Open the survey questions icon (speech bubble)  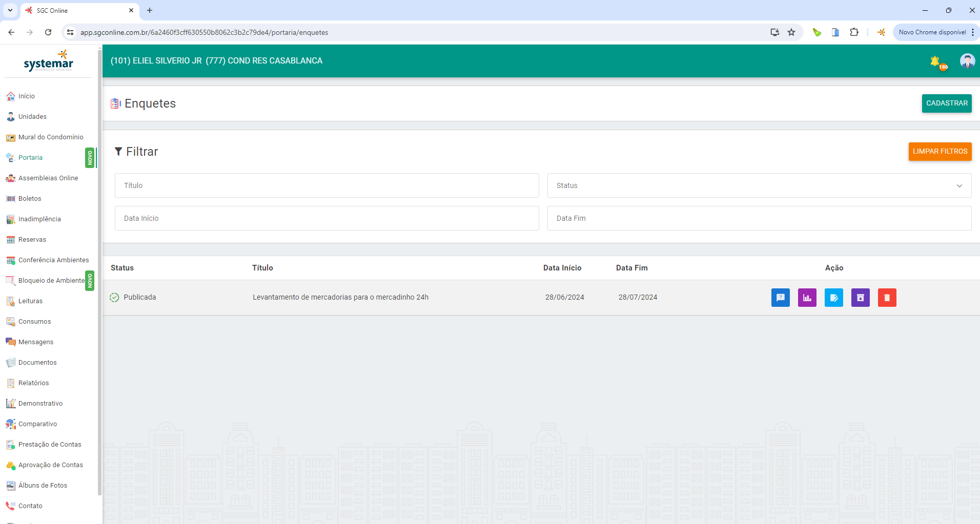(780, 298)
